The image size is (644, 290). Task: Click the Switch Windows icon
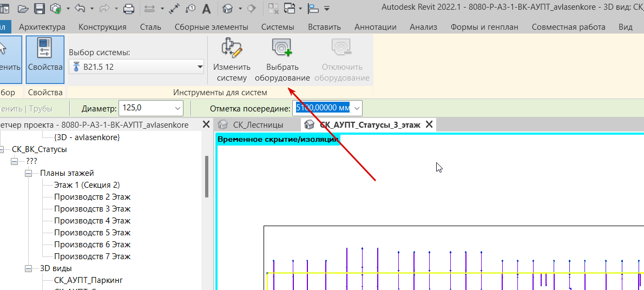tap(290, 8)
